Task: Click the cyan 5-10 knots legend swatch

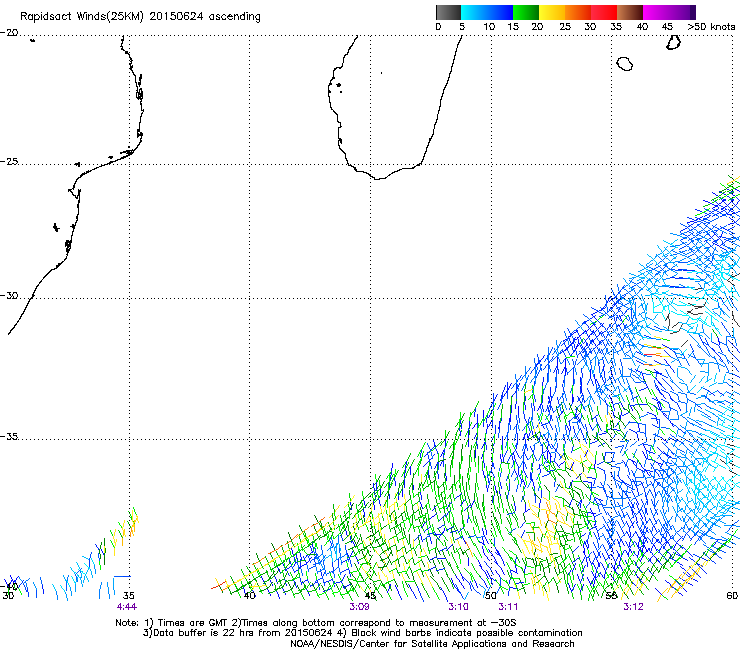Action: (x=474, y=12)
